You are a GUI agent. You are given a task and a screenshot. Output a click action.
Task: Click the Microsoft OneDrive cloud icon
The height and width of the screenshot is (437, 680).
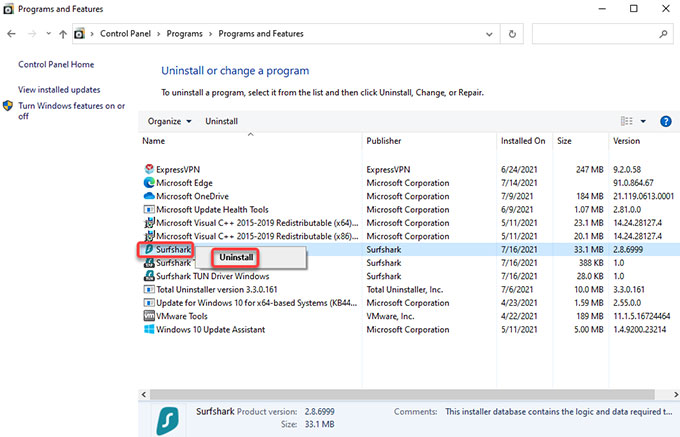pos(149,196)
